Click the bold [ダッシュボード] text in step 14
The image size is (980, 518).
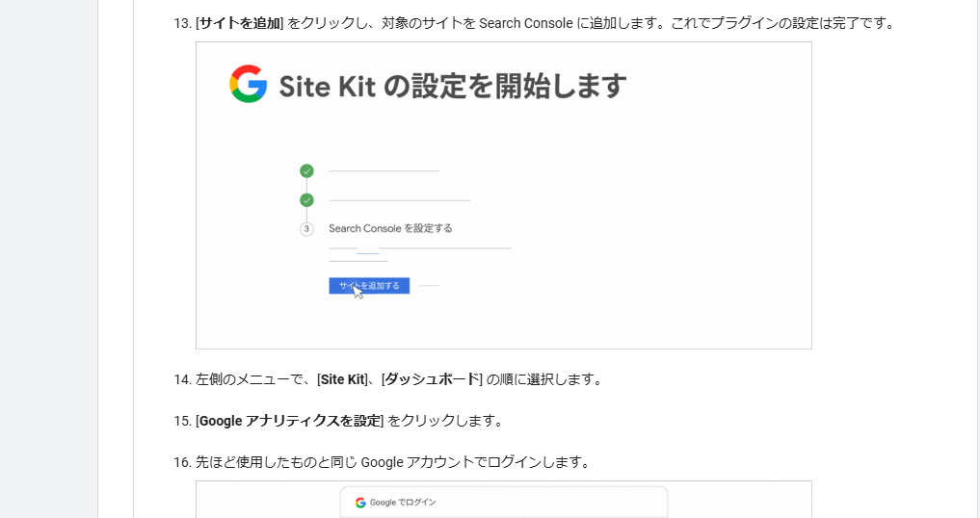[432, 379]
